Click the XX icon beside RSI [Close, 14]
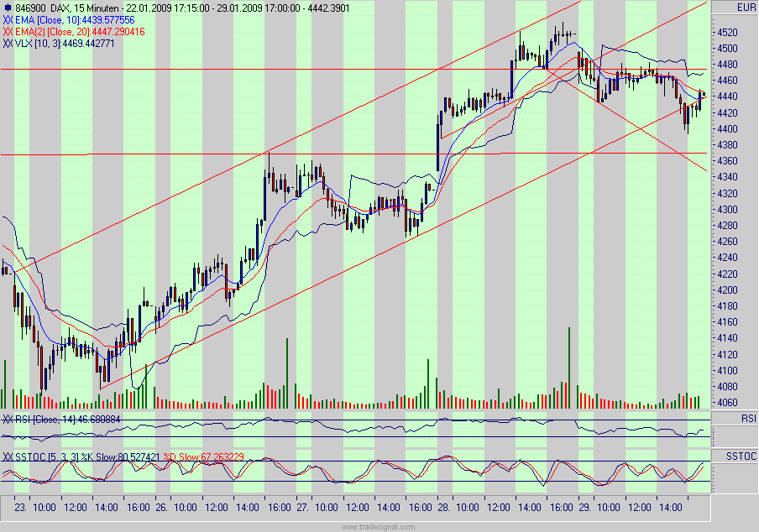 [8, 417]
